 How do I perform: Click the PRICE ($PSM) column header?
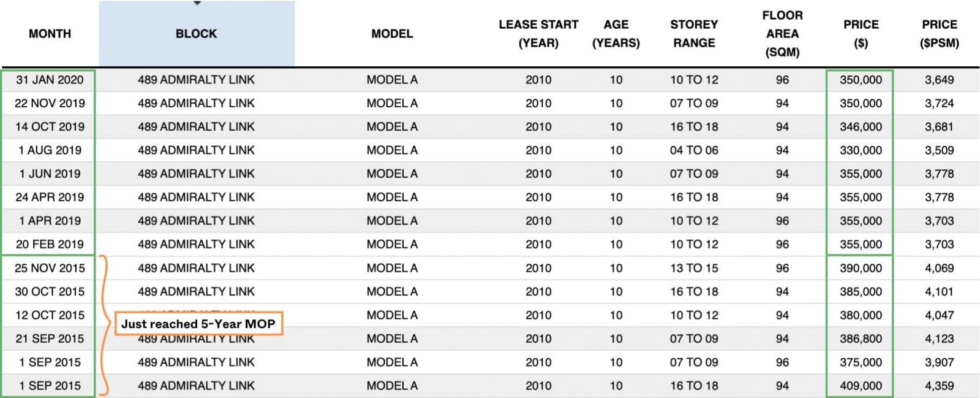tap(939, 34)
